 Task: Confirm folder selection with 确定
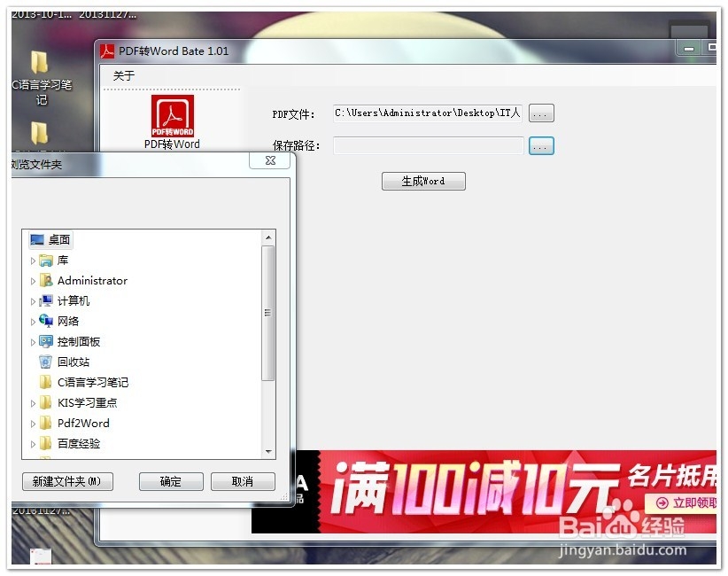(171, 481)
